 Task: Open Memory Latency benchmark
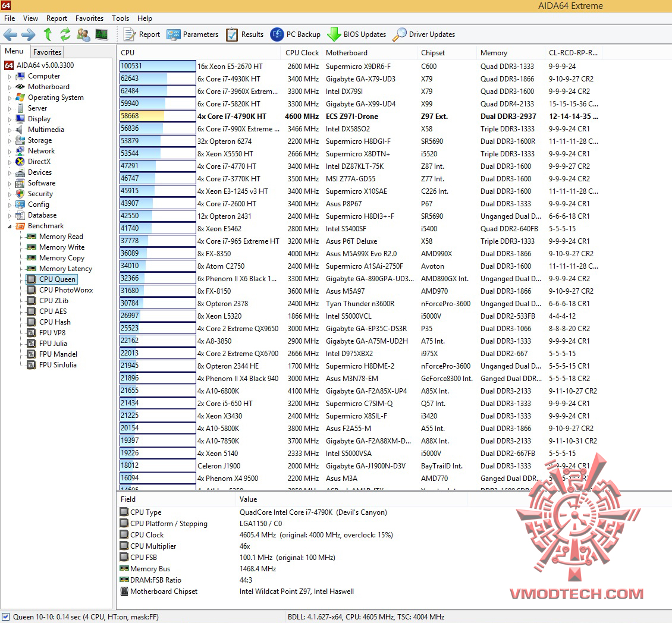pos(65,269)
